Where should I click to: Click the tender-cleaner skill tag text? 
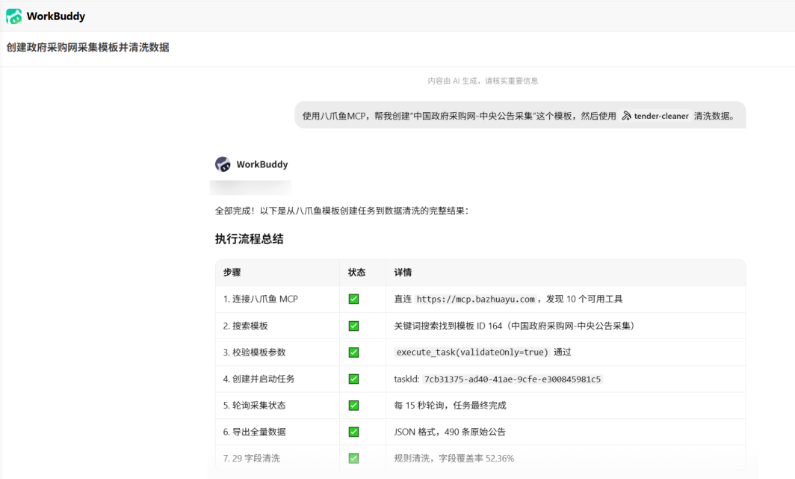(661, 116)
